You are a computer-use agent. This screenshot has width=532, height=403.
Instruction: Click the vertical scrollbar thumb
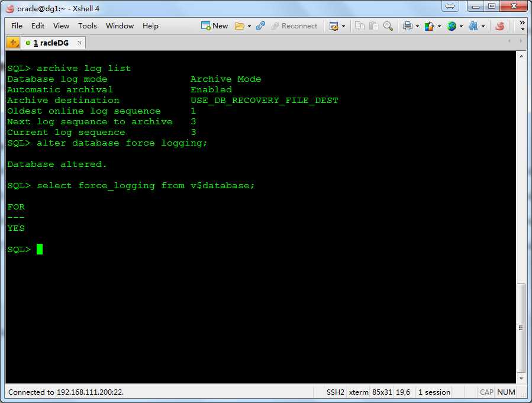(x=521, y=328)
